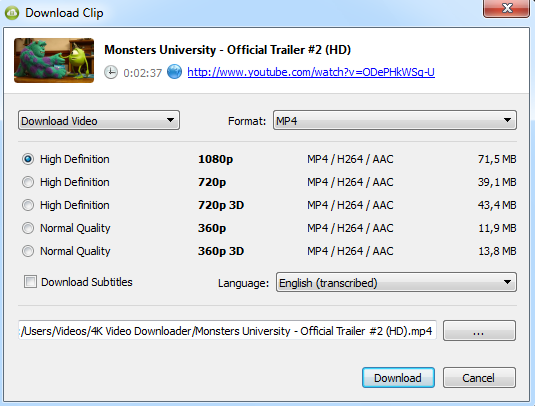Screen dimensions: 535x406
Task: Select the 360p Normal Quality radio button
Action: point(28,228)
